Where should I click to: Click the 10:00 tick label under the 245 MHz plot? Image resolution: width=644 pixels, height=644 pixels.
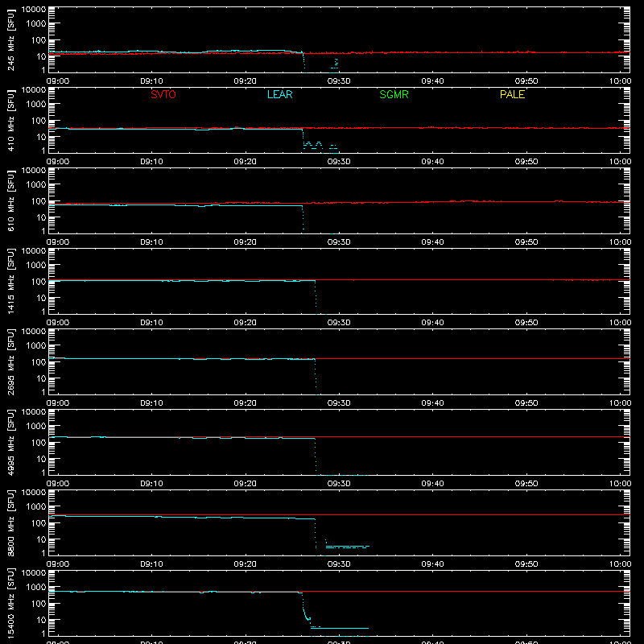620,81
